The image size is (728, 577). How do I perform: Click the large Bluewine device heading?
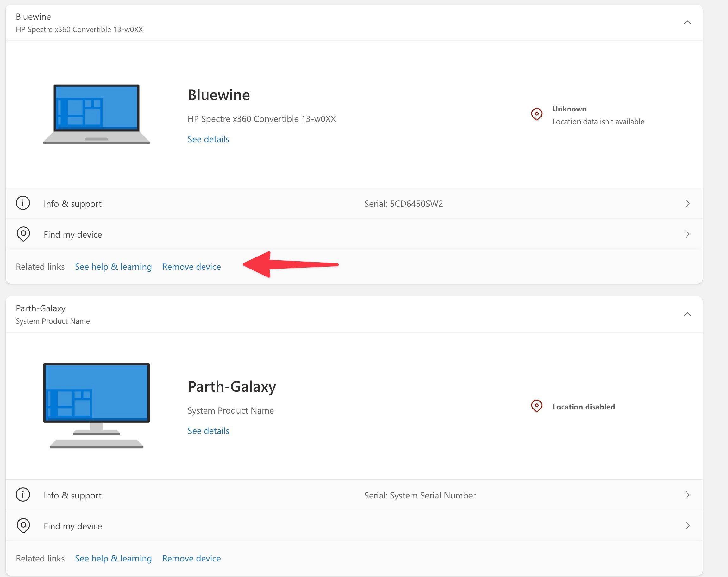[219, 95]
